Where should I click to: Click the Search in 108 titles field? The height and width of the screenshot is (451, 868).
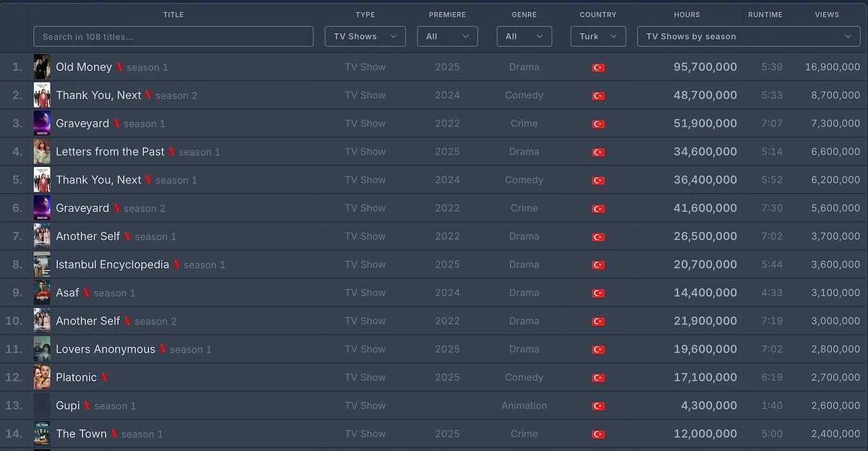tap(174, 37)
